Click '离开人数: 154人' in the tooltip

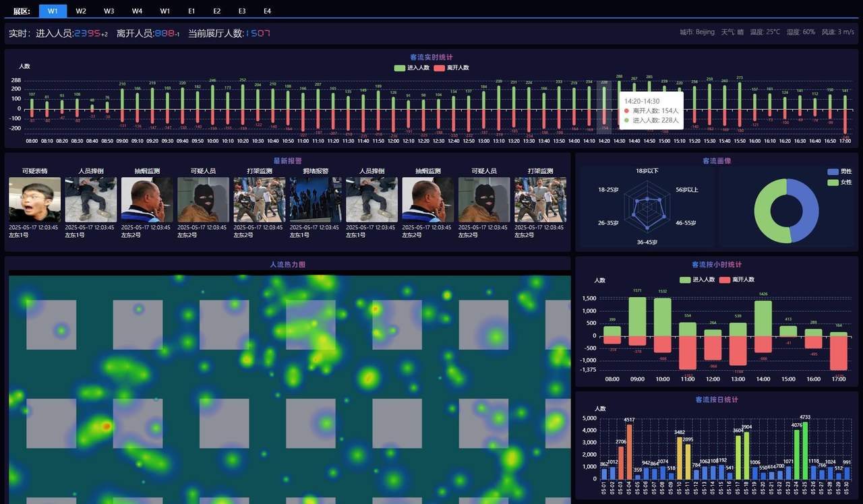656,111
